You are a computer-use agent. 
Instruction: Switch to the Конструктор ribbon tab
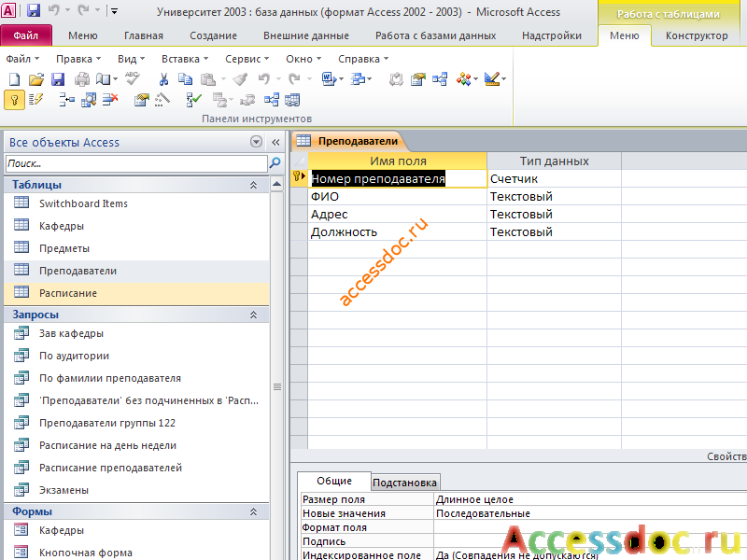point(697,35)
